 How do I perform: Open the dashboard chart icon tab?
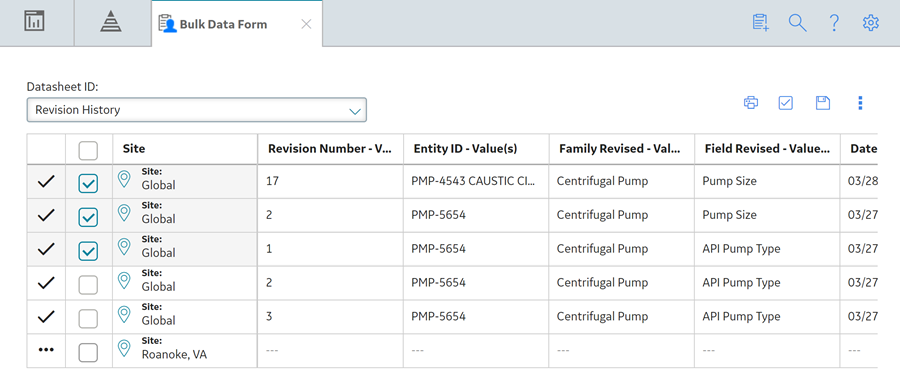(34, 22)
